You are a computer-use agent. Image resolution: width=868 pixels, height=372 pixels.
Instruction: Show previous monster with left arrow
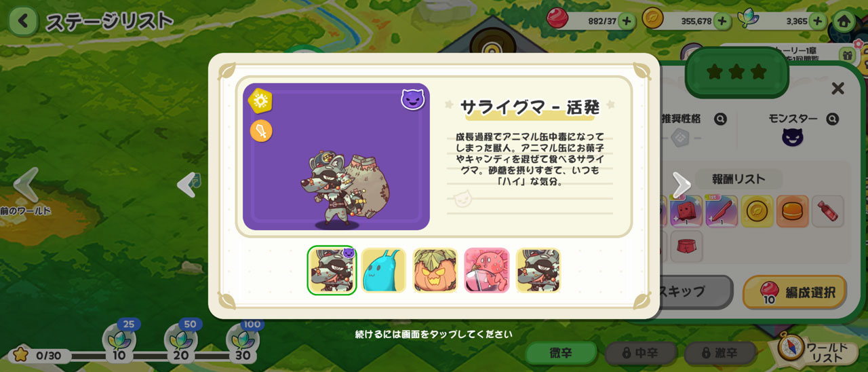coord(187,185)
